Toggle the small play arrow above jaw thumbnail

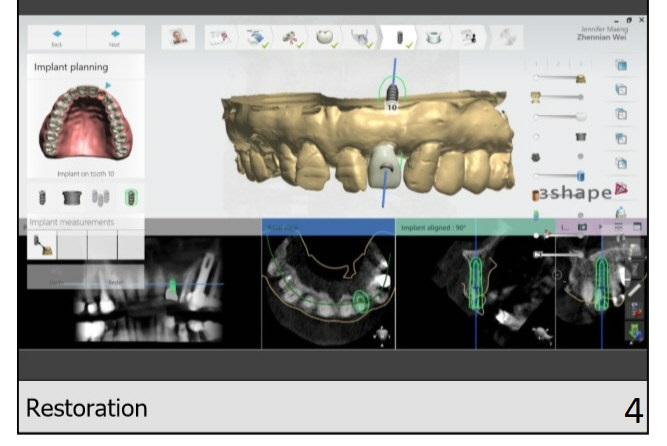(x=108, y=86)
